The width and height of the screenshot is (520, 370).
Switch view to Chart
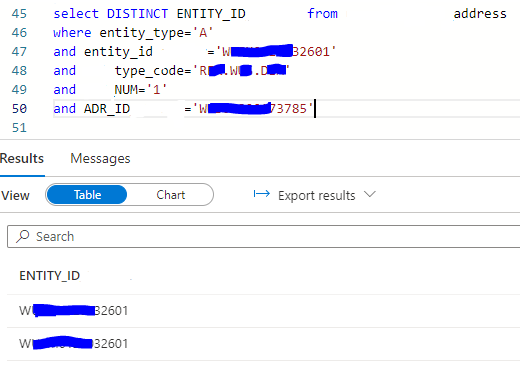pyautogui.click(x=171, y=195)
